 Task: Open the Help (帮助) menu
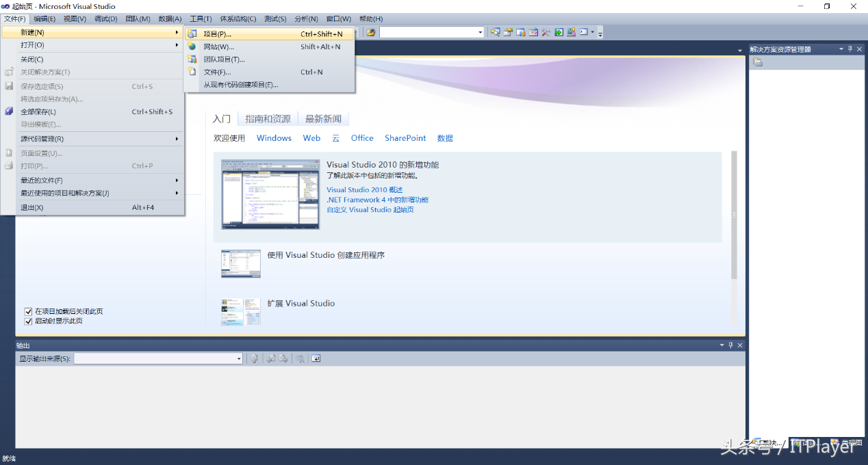pos(371,18)
